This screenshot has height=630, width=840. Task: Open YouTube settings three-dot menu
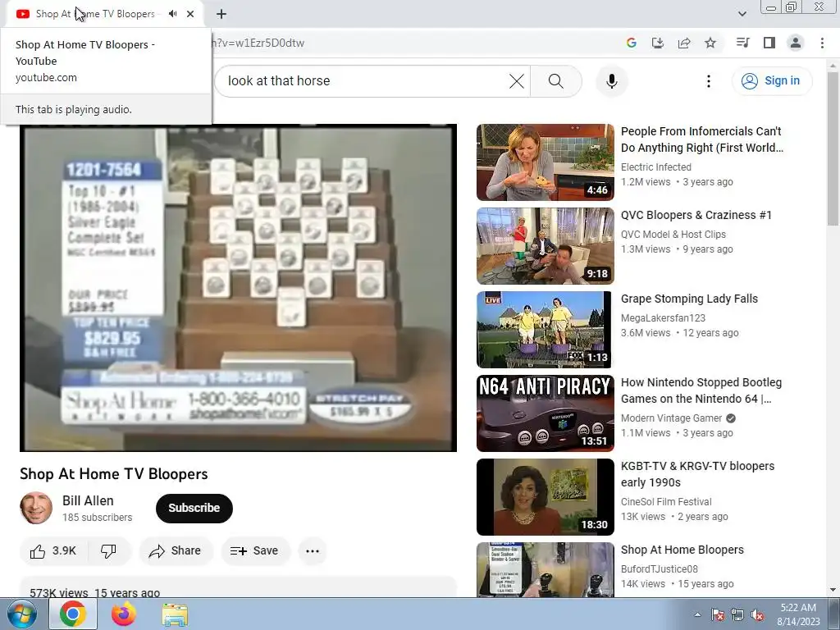coord(708,81)
